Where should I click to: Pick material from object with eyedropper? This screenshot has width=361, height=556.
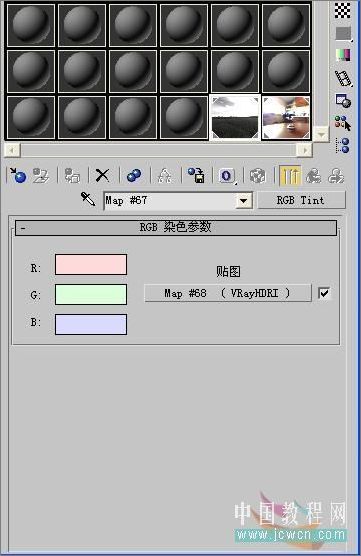pos(88,199)
